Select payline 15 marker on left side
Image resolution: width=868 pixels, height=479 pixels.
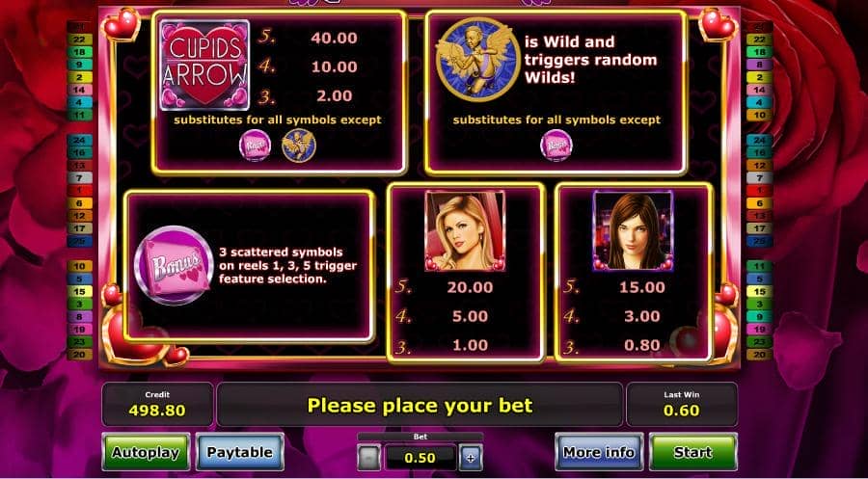80,291
